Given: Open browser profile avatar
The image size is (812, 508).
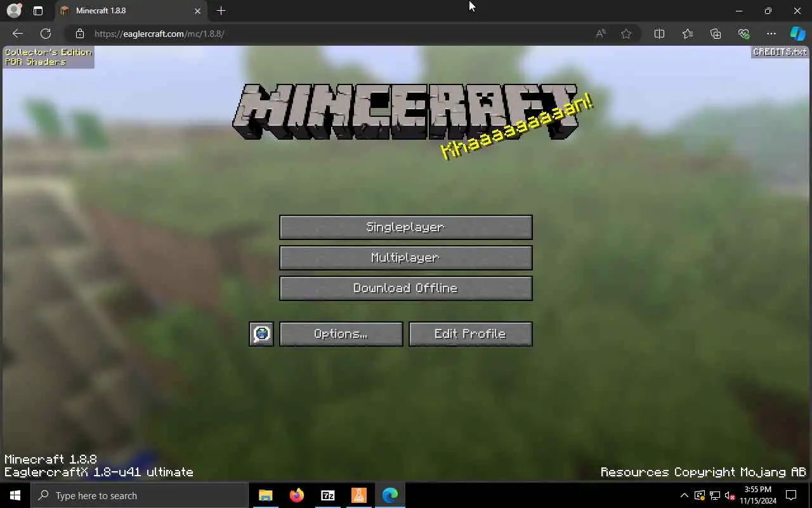Looking at the screenshot, I should tap(14, 11).
